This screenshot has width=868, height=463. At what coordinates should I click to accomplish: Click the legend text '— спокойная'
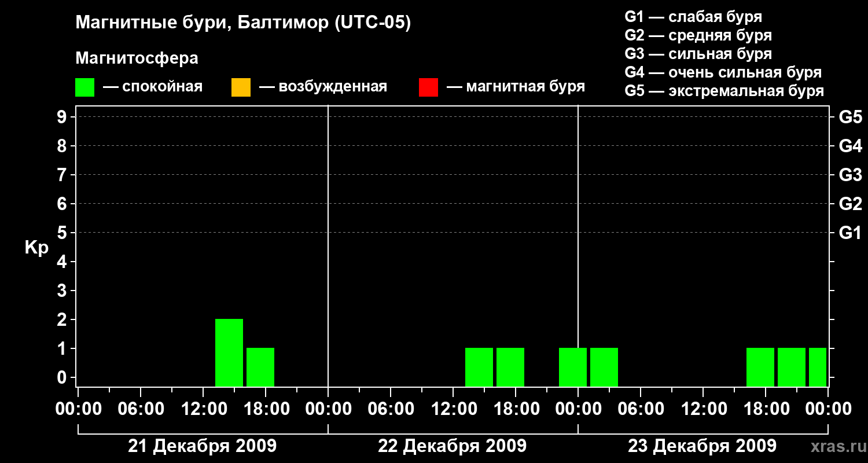153,87
